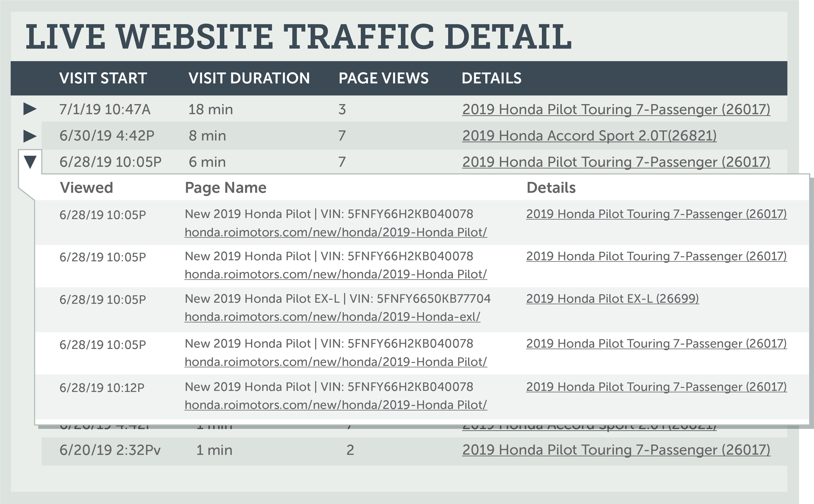Select the 18 min duration cell

[x=211, y=109]
